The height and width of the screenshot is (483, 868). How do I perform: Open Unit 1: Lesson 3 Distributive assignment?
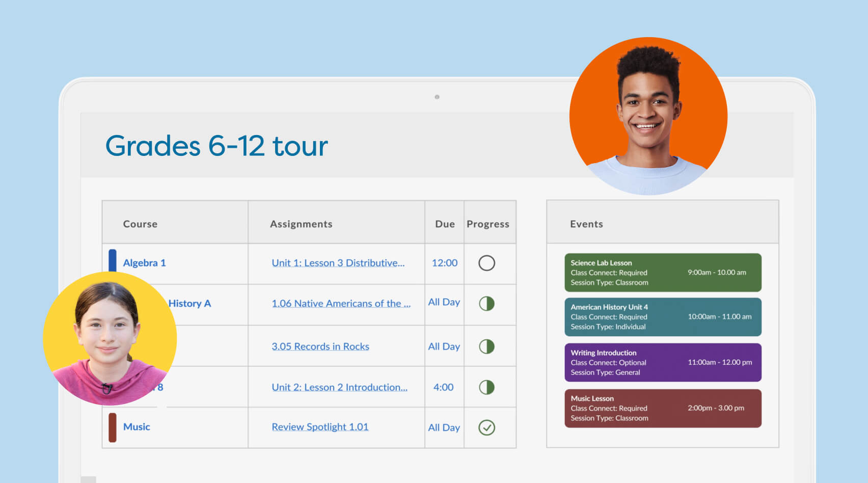click(338, 263)
